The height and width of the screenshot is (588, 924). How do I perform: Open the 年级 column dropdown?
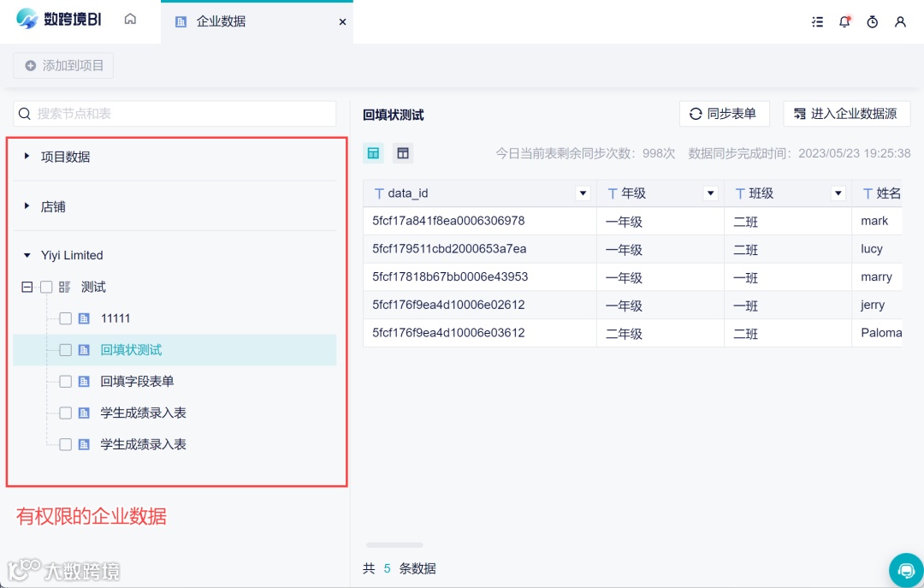711,193
